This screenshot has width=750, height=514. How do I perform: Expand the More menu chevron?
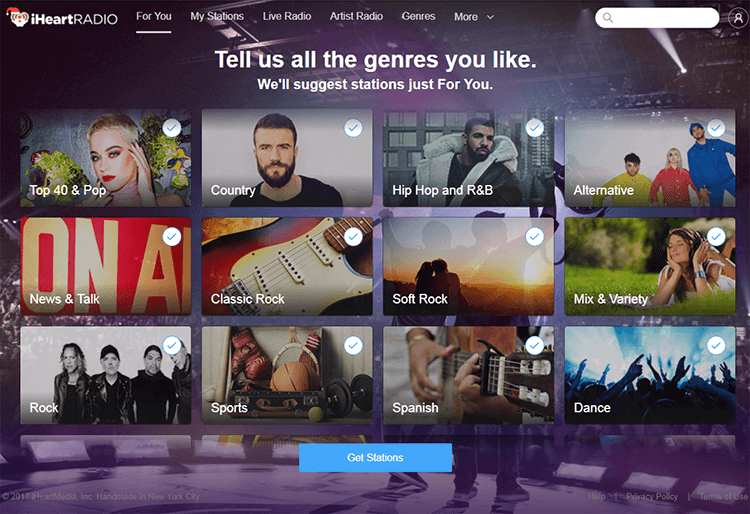490,17
